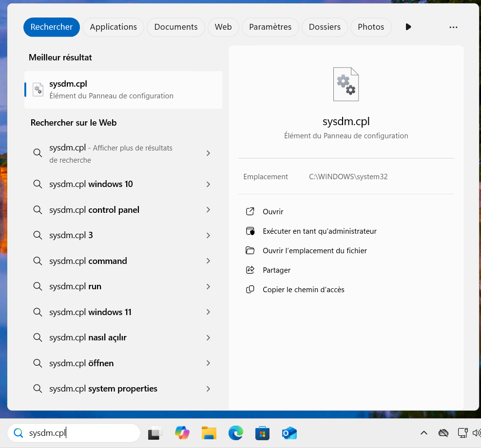
Task: Open File Explorer from the taskbar
Action: click(x=209, y=433)
